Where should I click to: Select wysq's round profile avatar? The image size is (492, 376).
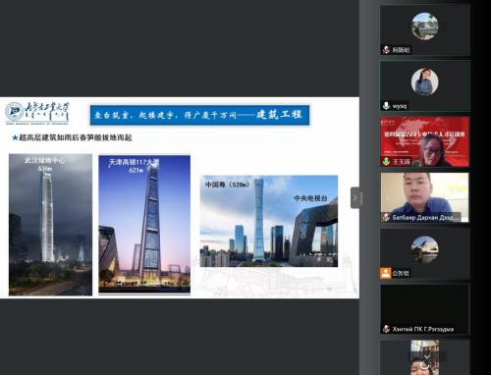click(x=424, y=82)
